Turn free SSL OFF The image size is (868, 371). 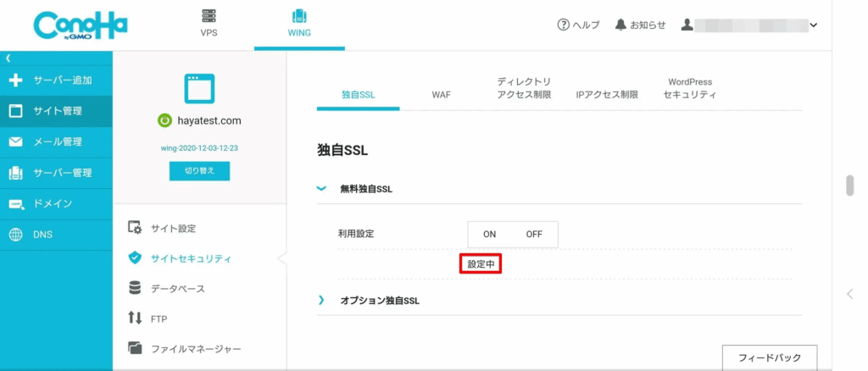point(534,235)
